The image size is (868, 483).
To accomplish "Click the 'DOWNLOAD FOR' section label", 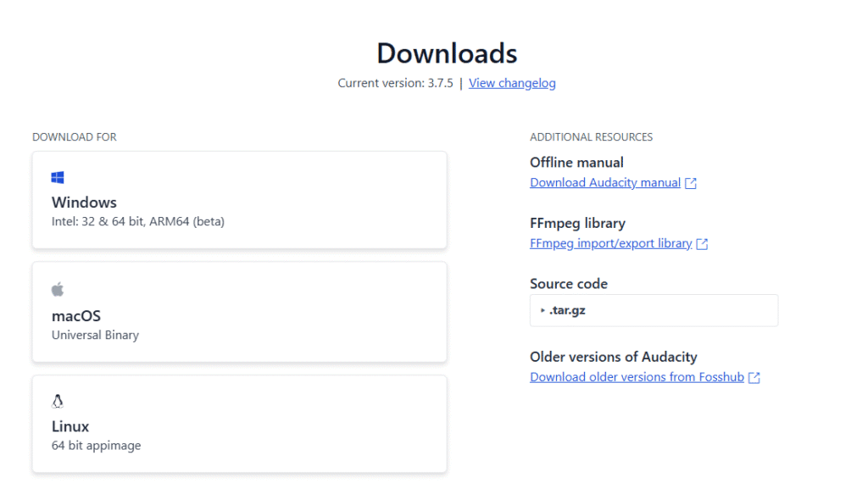I will pos(75,136).
